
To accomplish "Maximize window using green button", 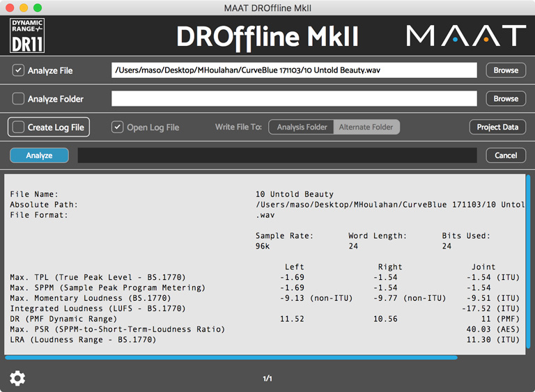I will pos(37,8).
